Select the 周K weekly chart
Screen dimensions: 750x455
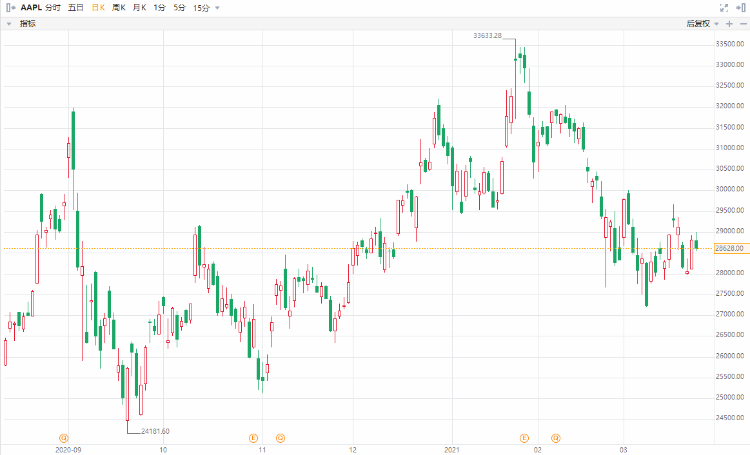119,8
